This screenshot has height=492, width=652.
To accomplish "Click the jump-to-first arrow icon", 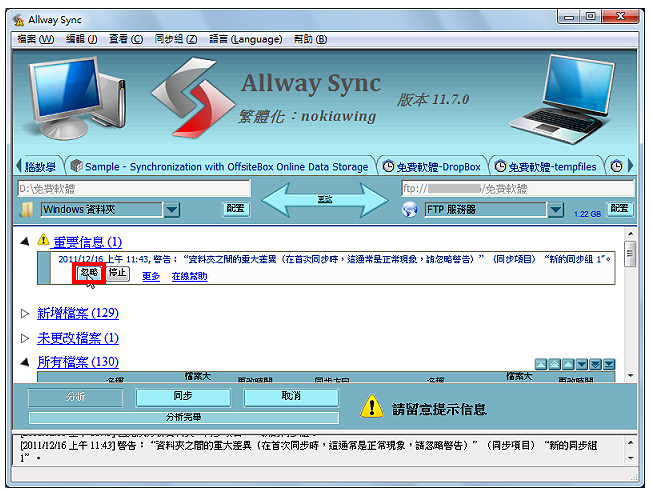I will click(x=541, y=365).
